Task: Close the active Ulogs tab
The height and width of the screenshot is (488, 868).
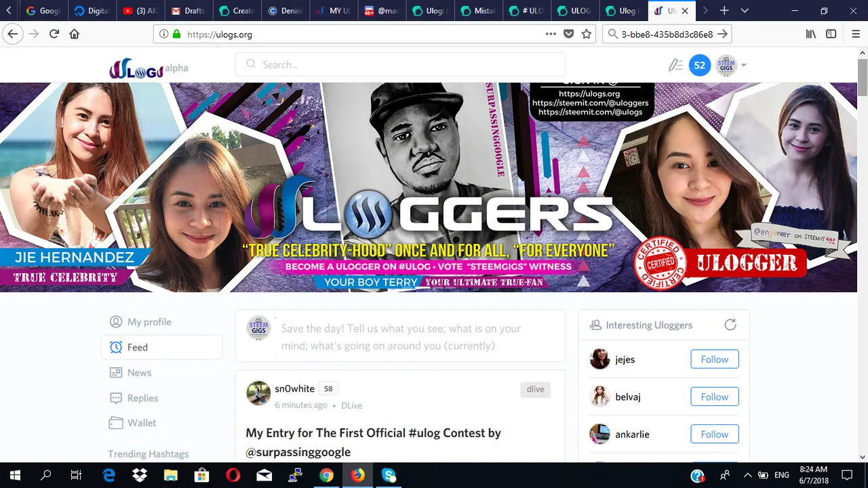Action: (x=685, y=11)
